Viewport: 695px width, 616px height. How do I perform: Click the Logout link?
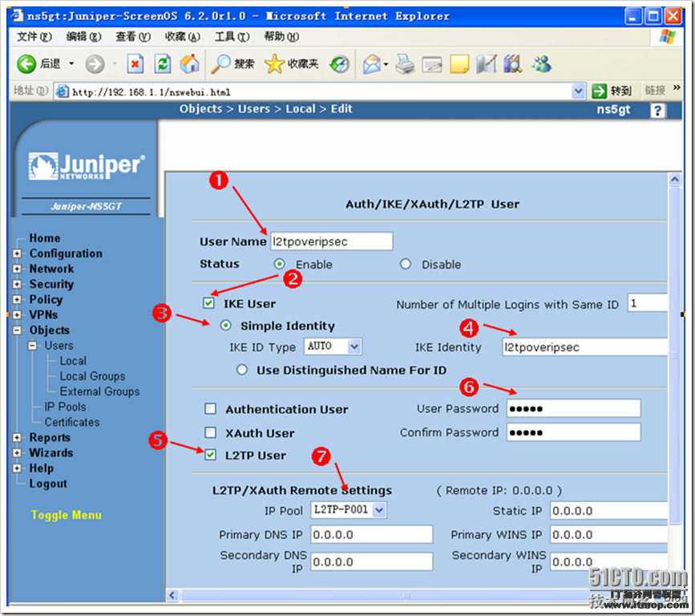48,484
